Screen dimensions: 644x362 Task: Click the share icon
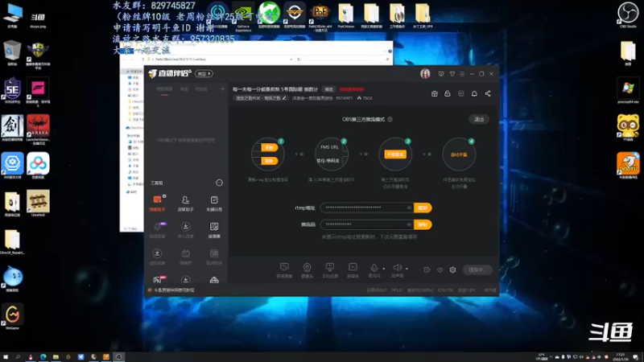coord(488,93)
